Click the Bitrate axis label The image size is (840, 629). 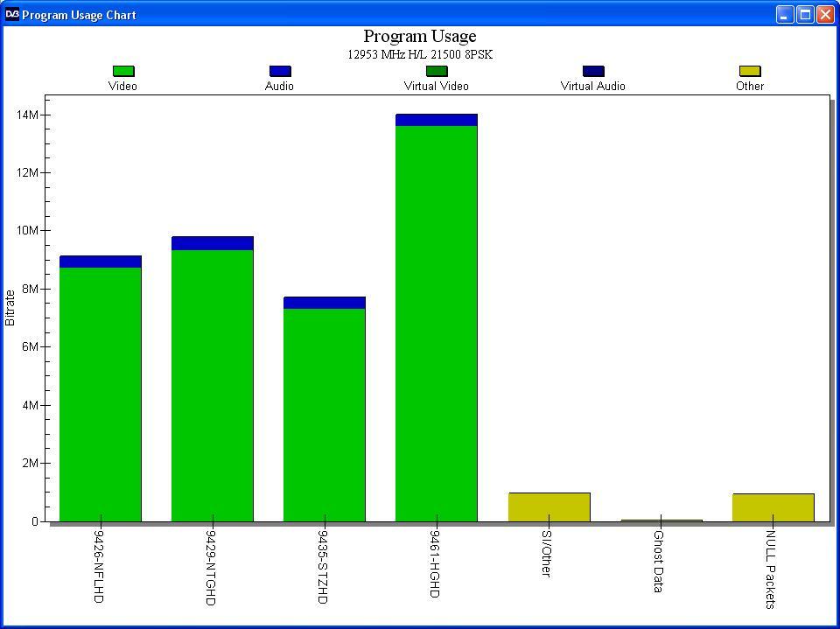(10, 308)
